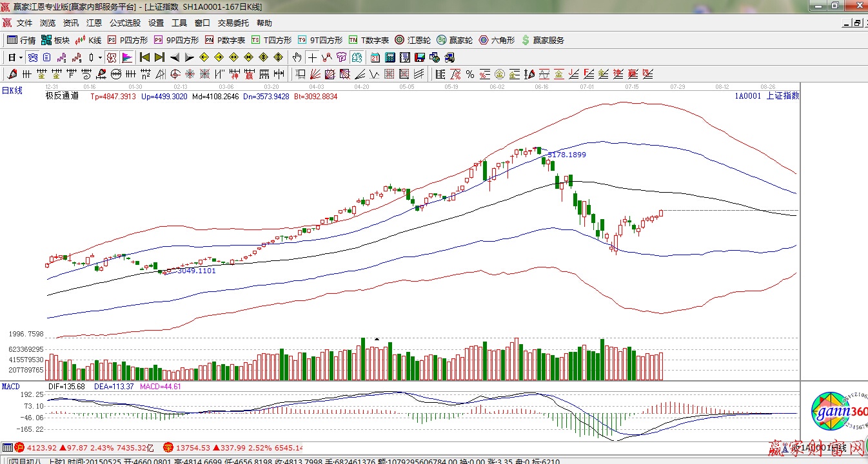Click the calendar icon showing 21
The image size is (868, 464).
[375, 57]
